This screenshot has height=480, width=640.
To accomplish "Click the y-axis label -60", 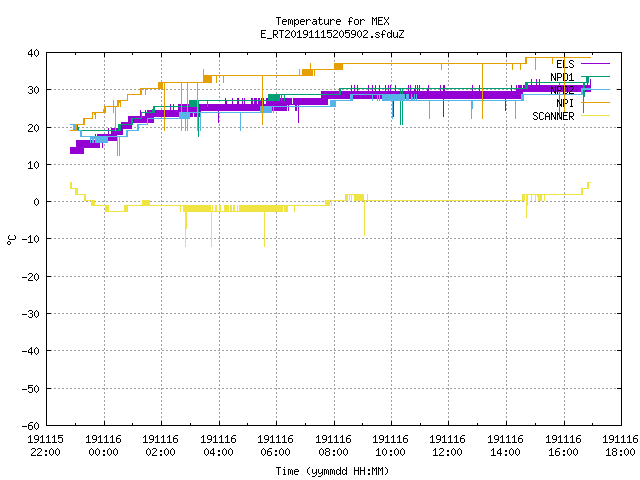I will [x=31, y=426].
